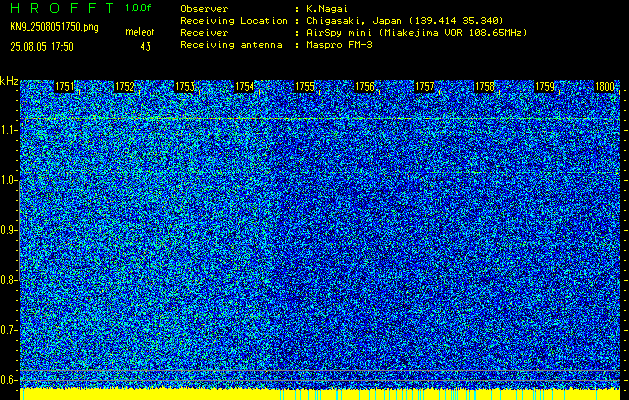Click the 1754 time marker

point(244,87)
